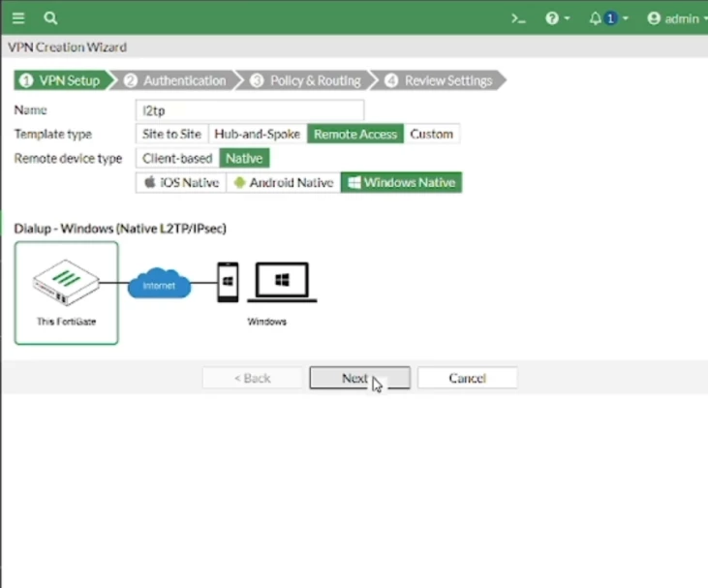
Task: Select Custom template type
Action: tap(431, 134)
